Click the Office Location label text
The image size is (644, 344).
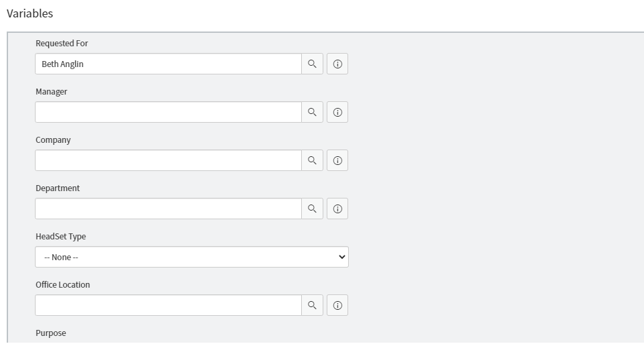click(x=62, y=285)
